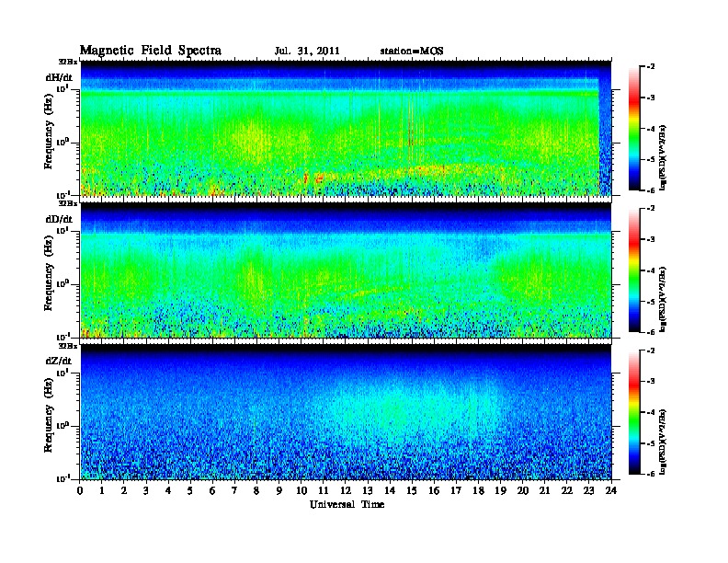Click the -3 tick on the dZ/dt color bar

pyautogui.click(x=651, y=382)
